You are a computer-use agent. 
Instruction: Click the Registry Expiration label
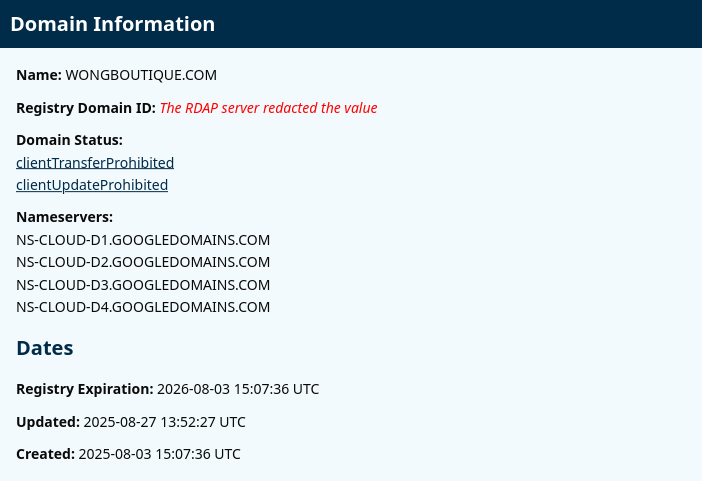coord(85,389)
